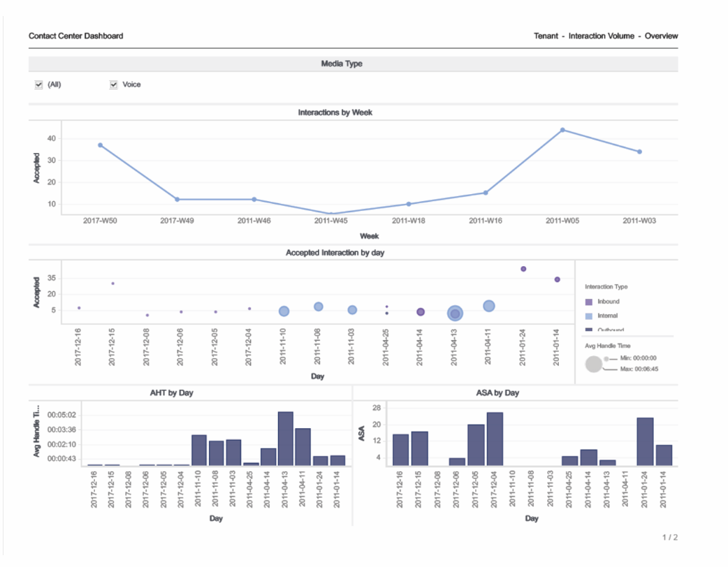Uncheck the (All) media type checkbox
The width and height of the screenshot is (728, 567).
(39, 84)
